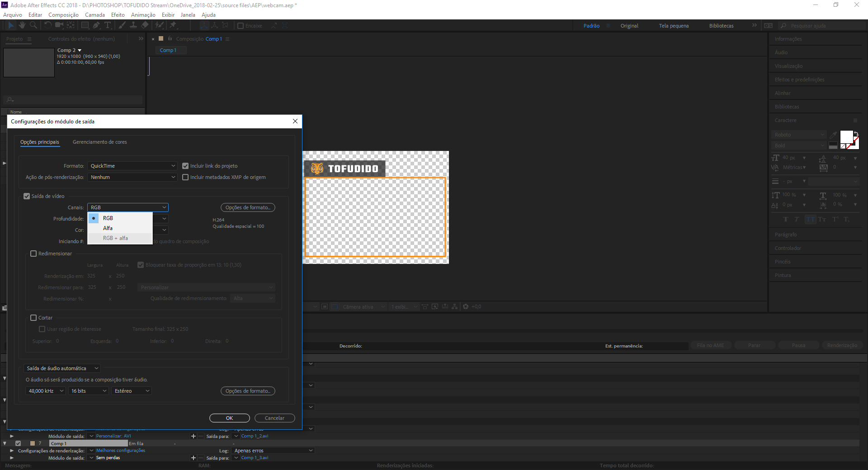The height and width of the screenshot is (470, 868).
Task: Click the Comp 2 preview thumbnail
Action: click(x=28, y=62)
